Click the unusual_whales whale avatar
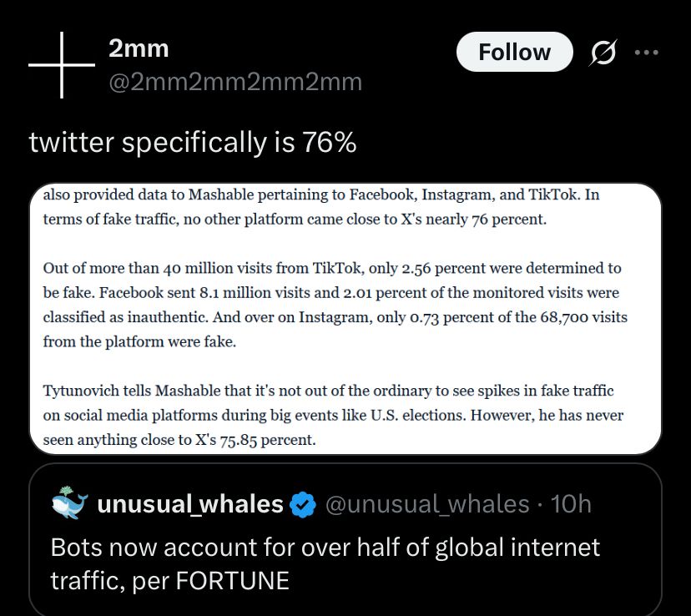Viewport: 691px width, 616px height. point(69,503)
